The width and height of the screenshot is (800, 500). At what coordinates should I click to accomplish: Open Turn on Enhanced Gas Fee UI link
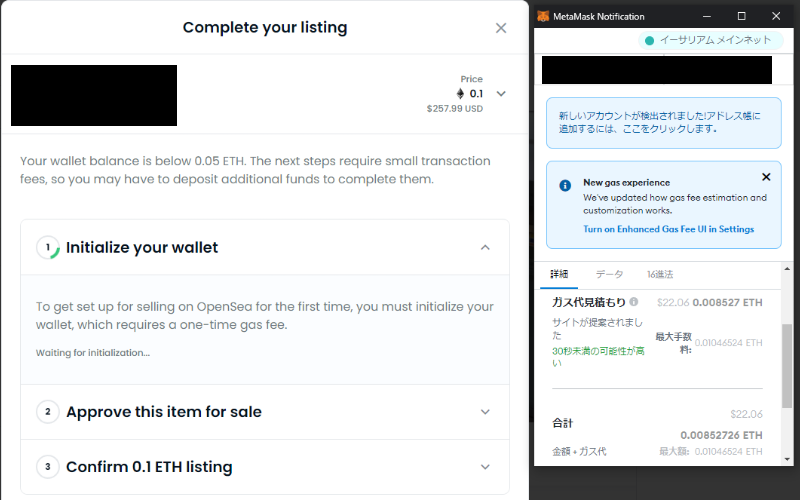[x=668, y=229]
